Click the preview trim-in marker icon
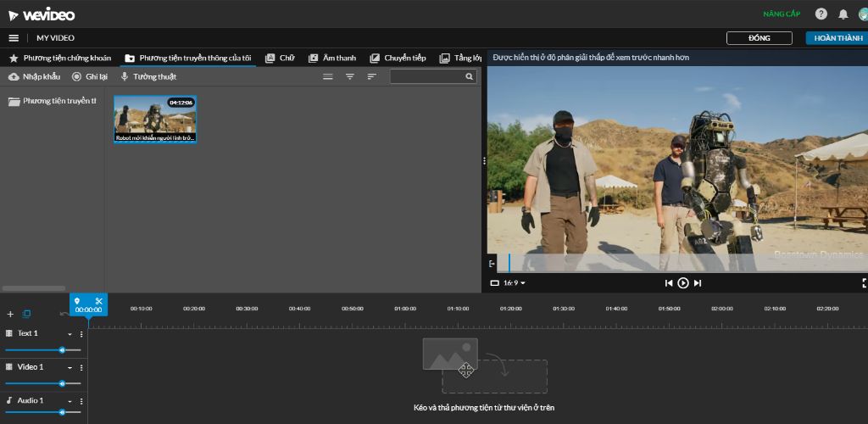868x424 pixels. point(492,264)
